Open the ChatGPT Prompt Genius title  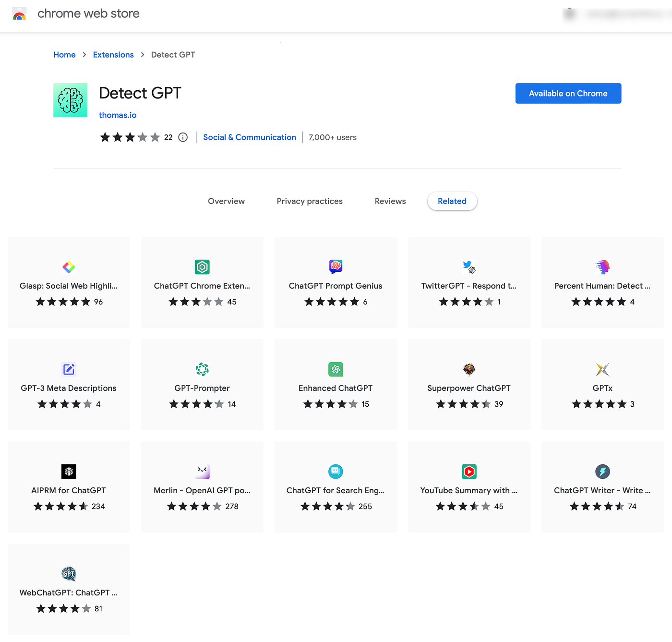pos(336,286)
